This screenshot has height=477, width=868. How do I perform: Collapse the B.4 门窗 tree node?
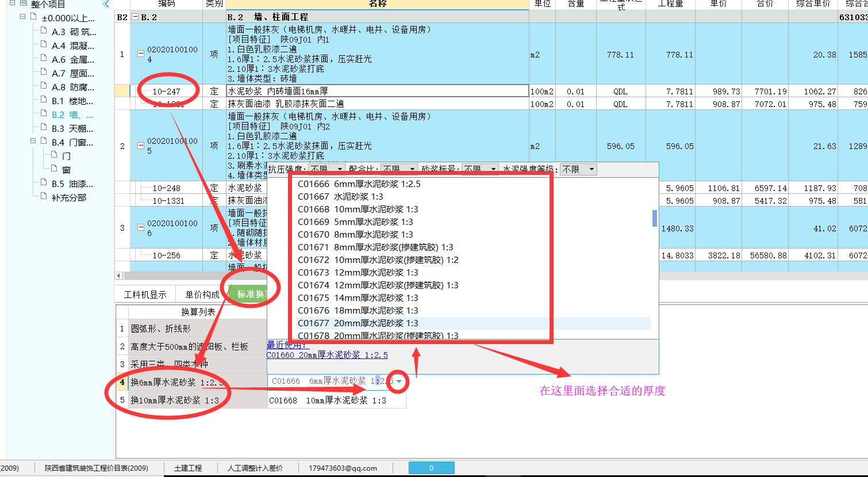33,141
